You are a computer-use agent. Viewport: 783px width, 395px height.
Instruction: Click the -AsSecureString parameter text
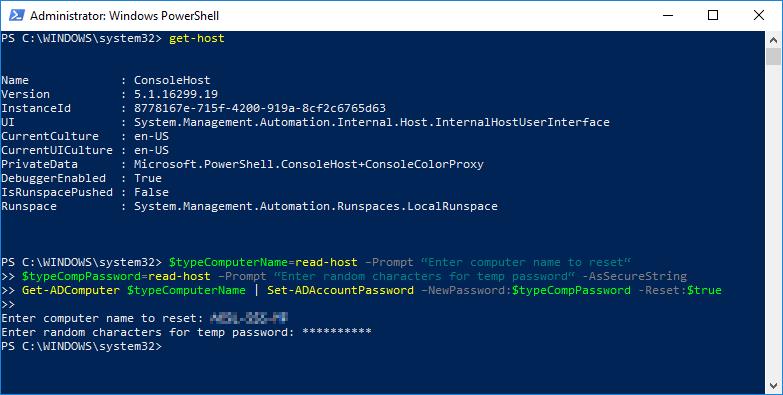pyautogui.click(x=635, y=276)
